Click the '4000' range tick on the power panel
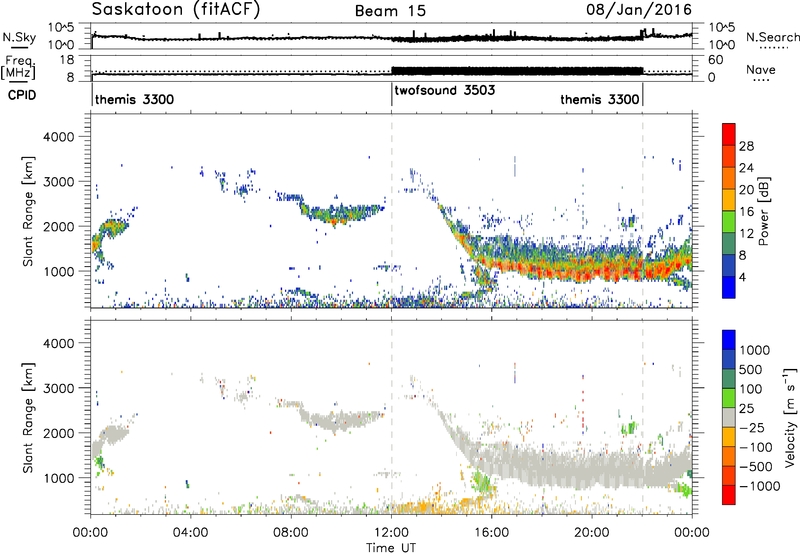Viewport: 800px width, 554px height. (x=58, y=137)
